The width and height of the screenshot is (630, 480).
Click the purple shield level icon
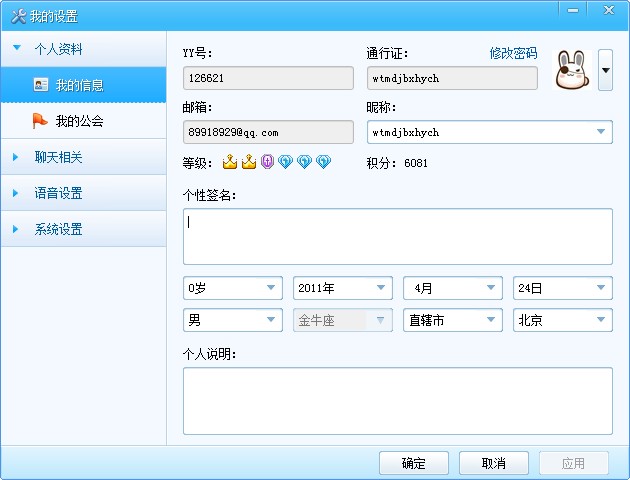[x=267, y=162]
